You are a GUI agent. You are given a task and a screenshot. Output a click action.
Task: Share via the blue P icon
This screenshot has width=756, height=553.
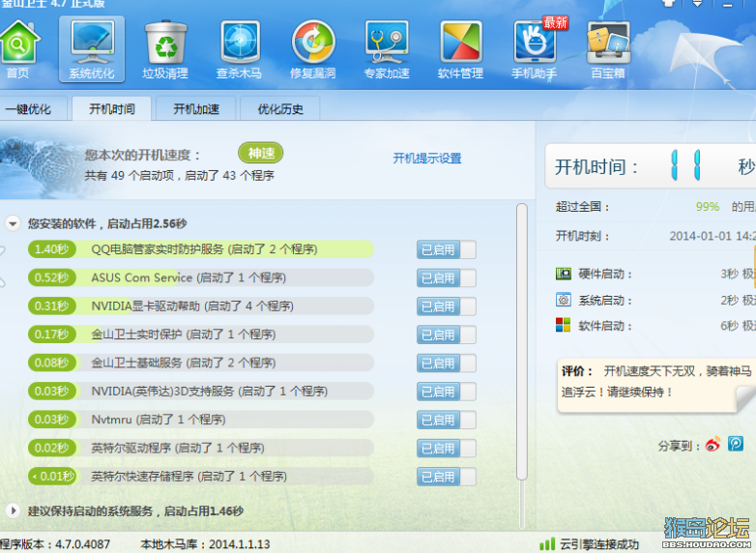click(x=736, y=443)
